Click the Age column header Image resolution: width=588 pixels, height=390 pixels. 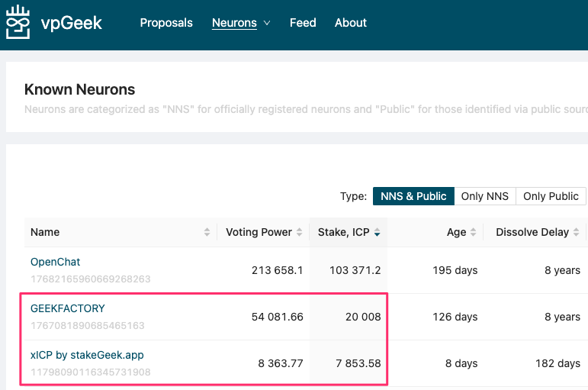click(435, 232)
